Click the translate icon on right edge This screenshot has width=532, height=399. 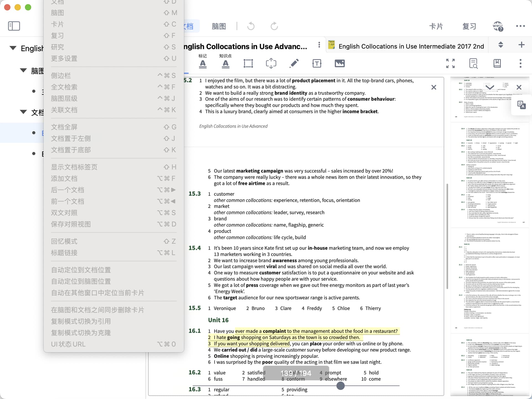521,105
